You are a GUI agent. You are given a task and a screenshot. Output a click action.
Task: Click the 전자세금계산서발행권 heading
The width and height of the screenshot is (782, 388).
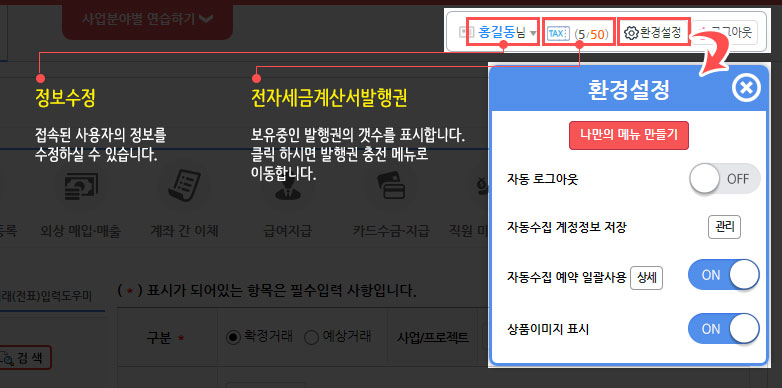[330, 99]
